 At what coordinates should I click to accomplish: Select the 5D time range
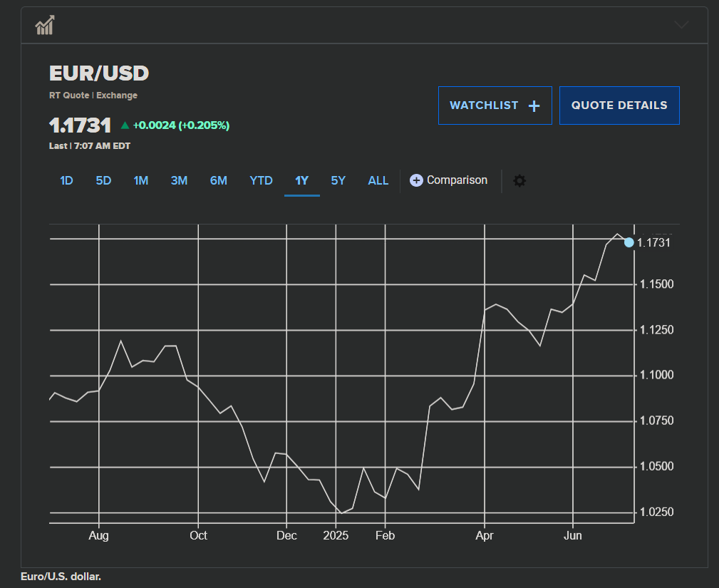(x=103, y=181)
